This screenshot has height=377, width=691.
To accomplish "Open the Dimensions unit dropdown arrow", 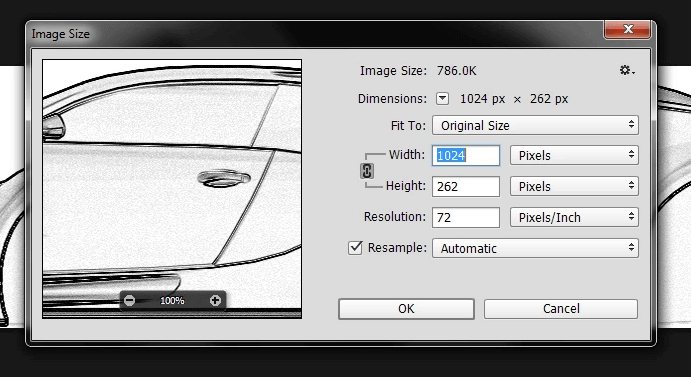I will 442,98.
